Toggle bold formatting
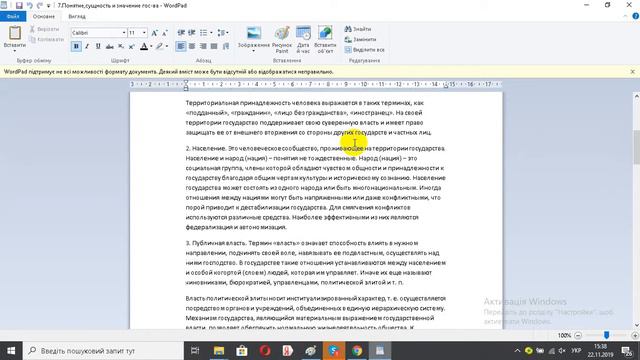Image resolution: width=640 pixels, height=360 pixels. click(76, 47)
